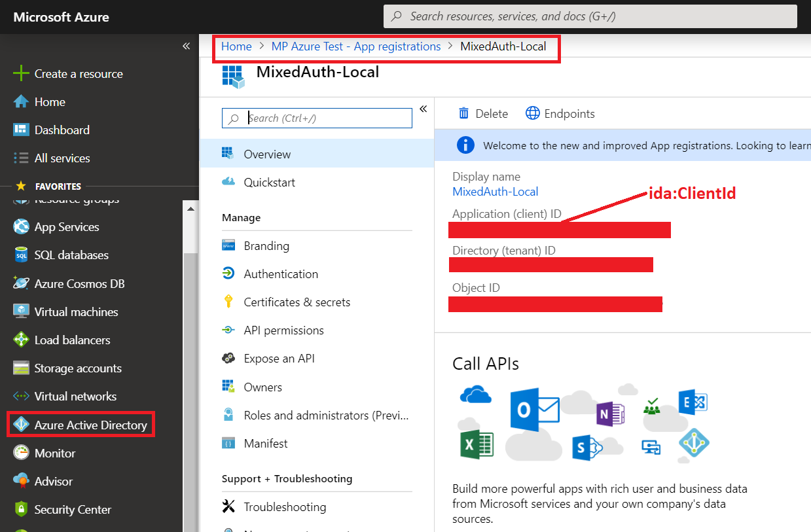Click the Certificates & secrets key icon

click(x=228, y=302)
